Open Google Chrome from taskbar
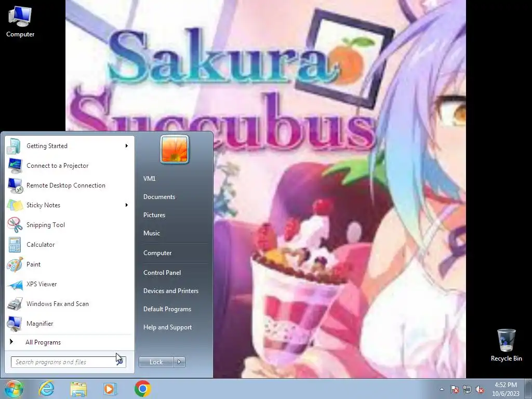This screenshot has height=399, width=532. (x=142, y=389)
